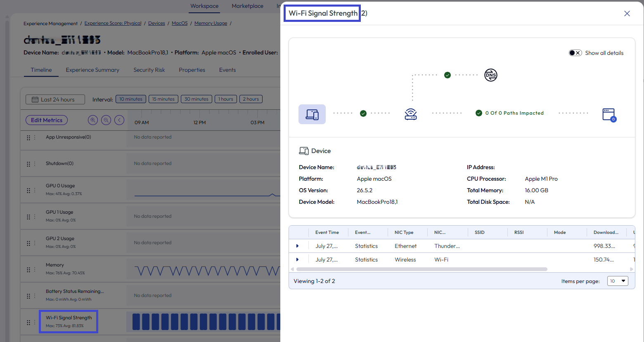Click drag handle for GPU 1 Usage row
Viewport: 644px width, 342px height.
(x=28, y=217)
